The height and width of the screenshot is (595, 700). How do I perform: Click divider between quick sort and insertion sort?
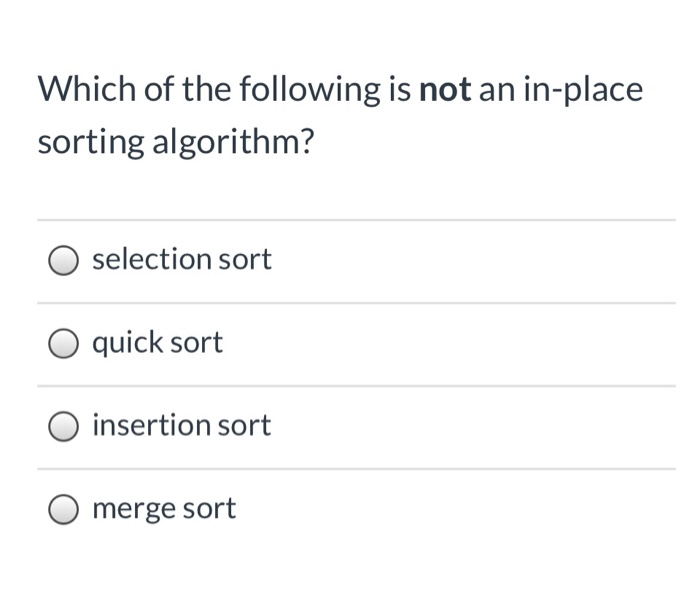[x=356, y=386]
